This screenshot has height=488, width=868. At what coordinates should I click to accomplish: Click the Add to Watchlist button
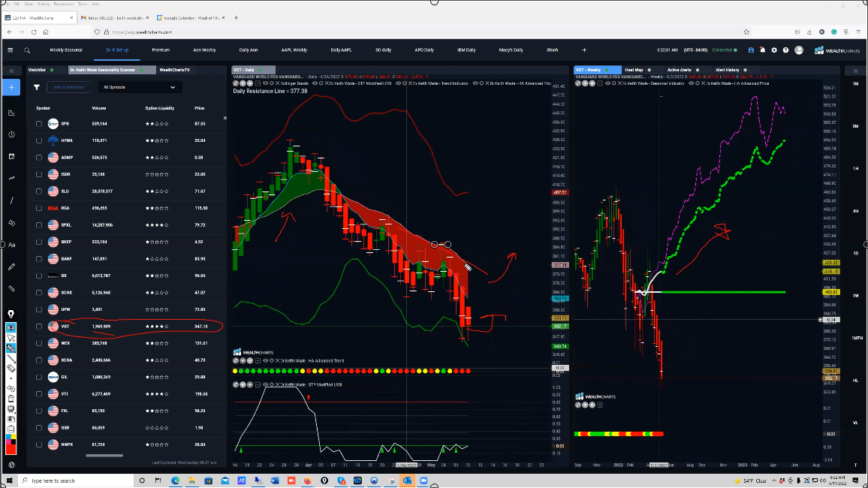click(x=68, y=87)
